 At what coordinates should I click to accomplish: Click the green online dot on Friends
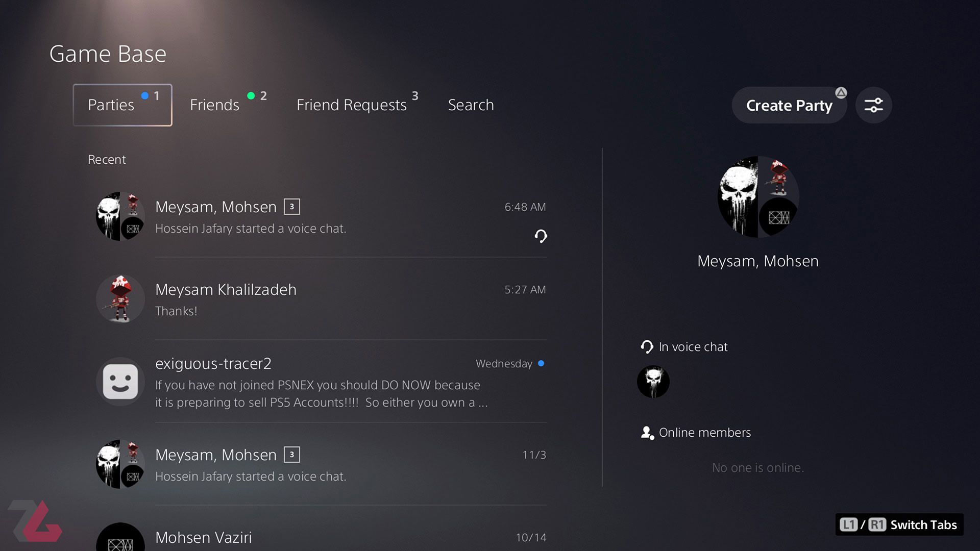click(251, 95)
